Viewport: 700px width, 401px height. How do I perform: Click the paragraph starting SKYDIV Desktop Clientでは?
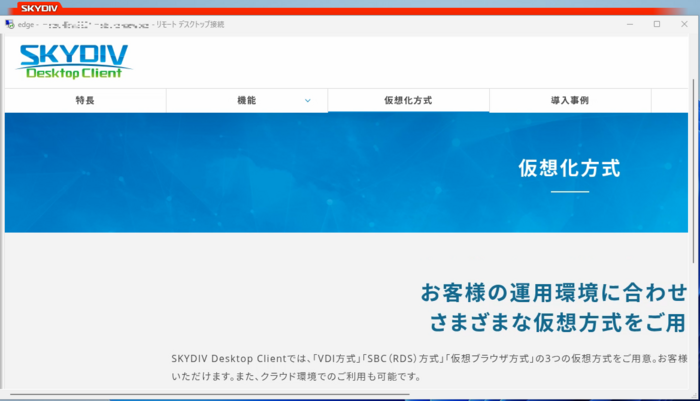(429, 359)
